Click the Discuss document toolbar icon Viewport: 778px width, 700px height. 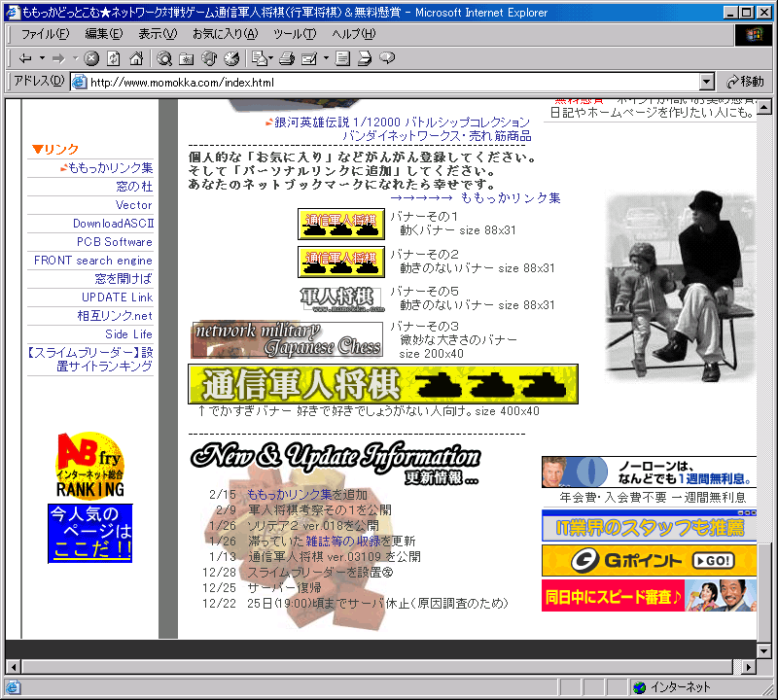pyautogui.click(x=342, y=58)
